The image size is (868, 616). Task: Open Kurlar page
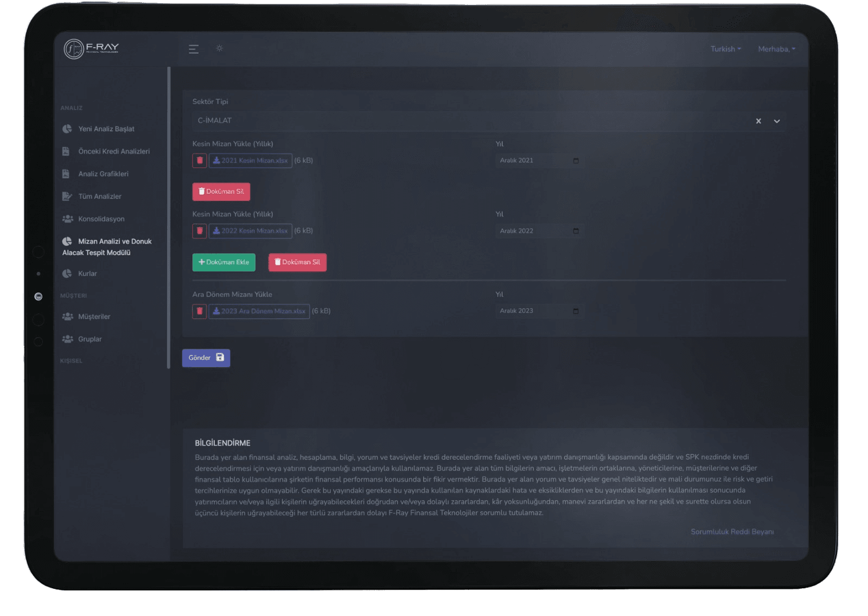(87, 274)
